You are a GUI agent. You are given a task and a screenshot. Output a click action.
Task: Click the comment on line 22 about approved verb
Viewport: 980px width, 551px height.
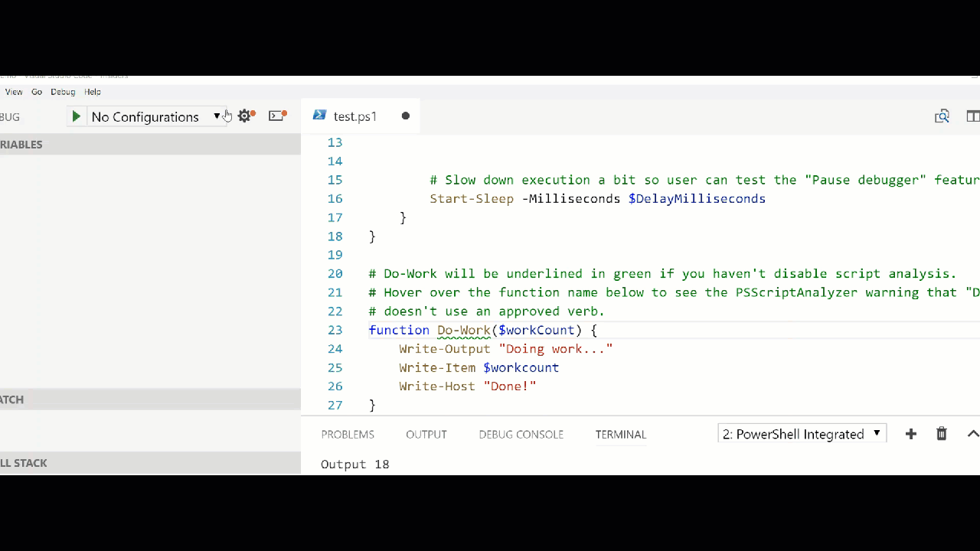487,311
